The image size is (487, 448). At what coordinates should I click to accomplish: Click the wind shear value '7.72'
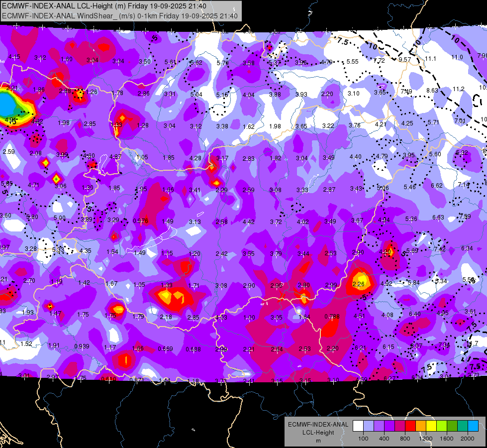(379, 61)
